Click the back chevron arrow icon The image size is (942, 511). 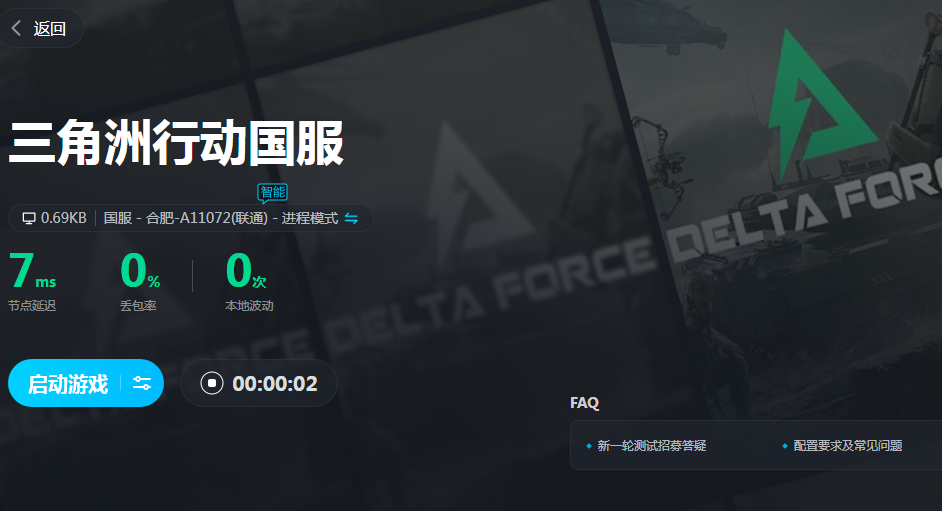coord(16,28)
